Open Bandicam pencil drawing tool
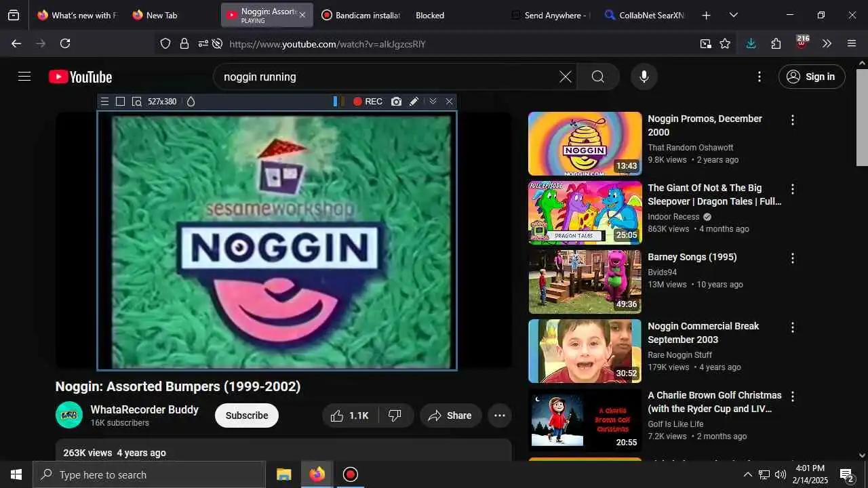 [x=414, y=102]
